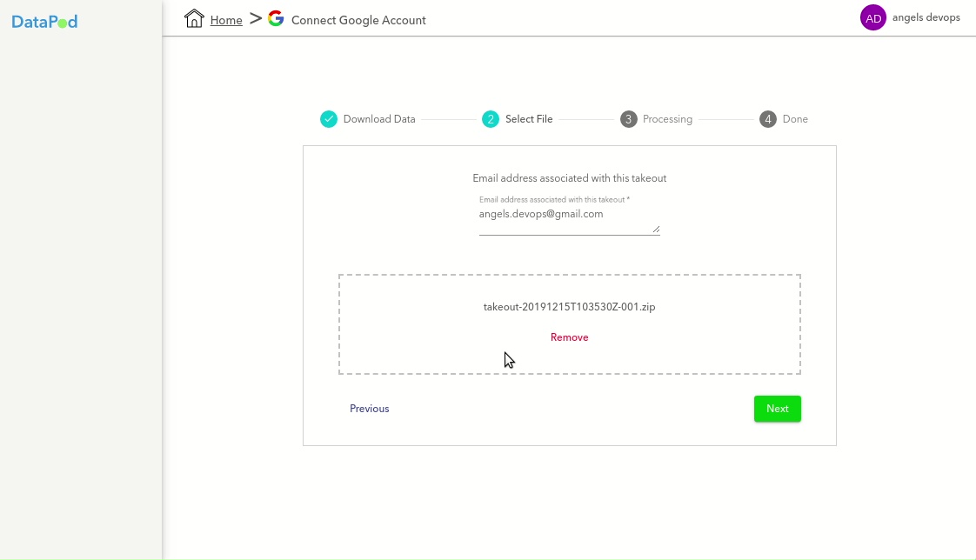Select the Processing step label
976x560 pixels.
667,119
